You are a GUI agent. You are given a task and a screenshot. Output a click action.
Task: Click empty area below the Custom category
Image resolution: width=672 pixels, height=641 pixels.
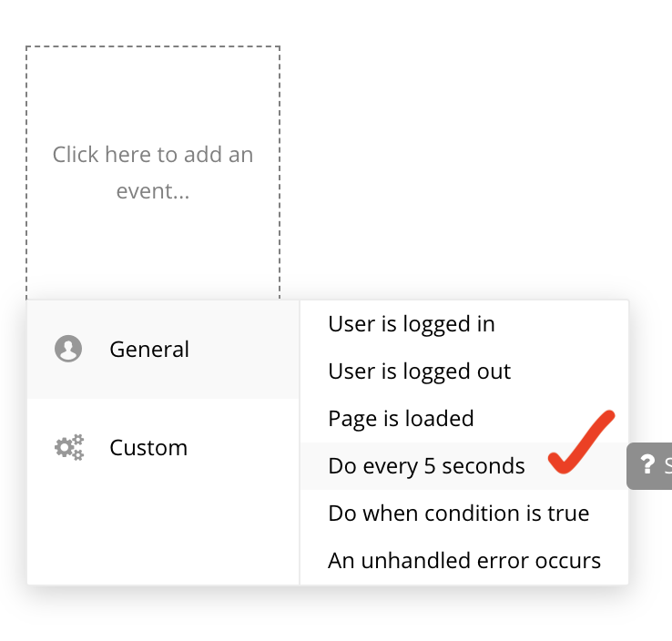tap(164, 537)
